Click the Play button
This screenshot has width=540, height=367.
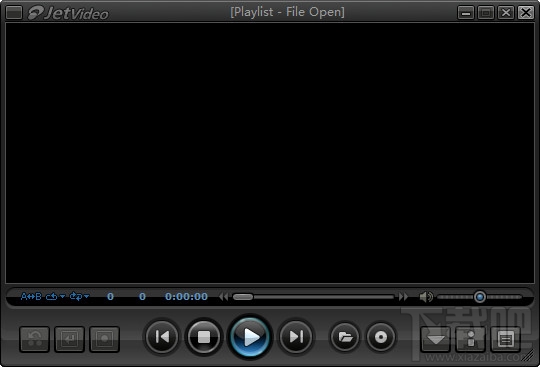[250, 337]
